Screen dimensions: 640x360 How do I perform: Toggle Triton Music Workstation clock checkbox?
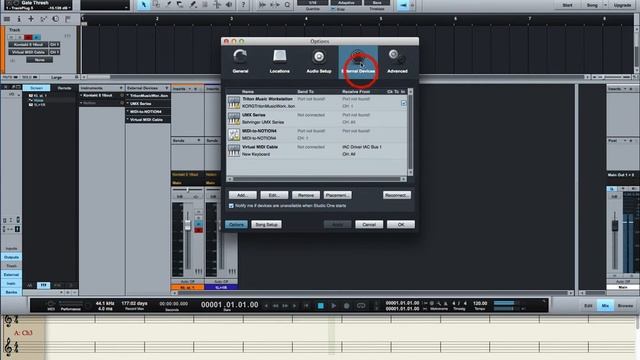tap(403, 103)
